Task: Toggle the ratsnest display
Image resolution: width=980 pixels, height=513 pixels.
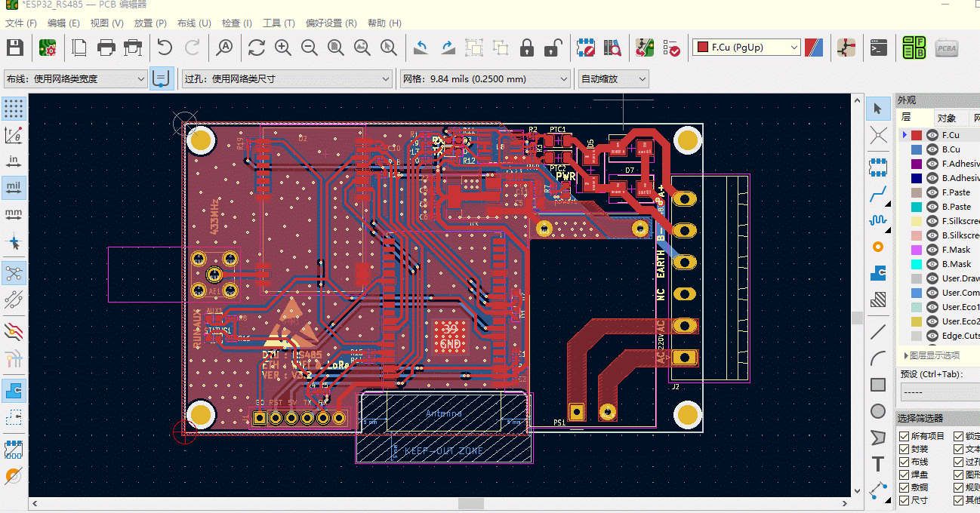Action: 14,272
